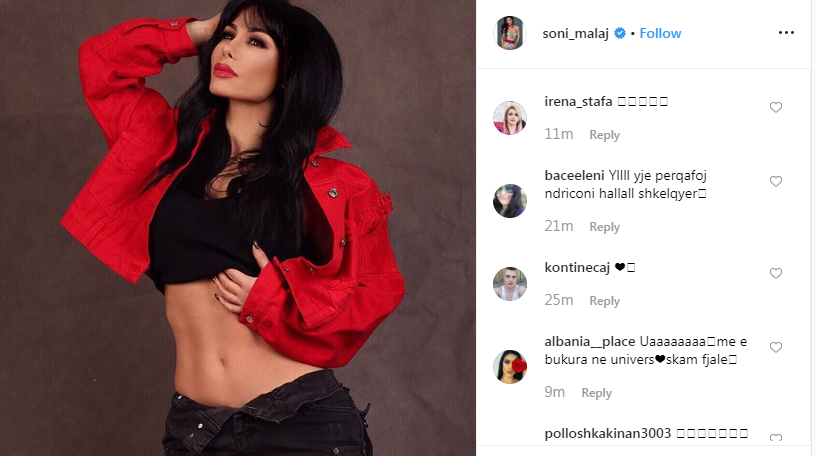This screenshot has width=816, height=456.
Task: Like kontinecaj's comment with the heart
Action: pos(775,273)
